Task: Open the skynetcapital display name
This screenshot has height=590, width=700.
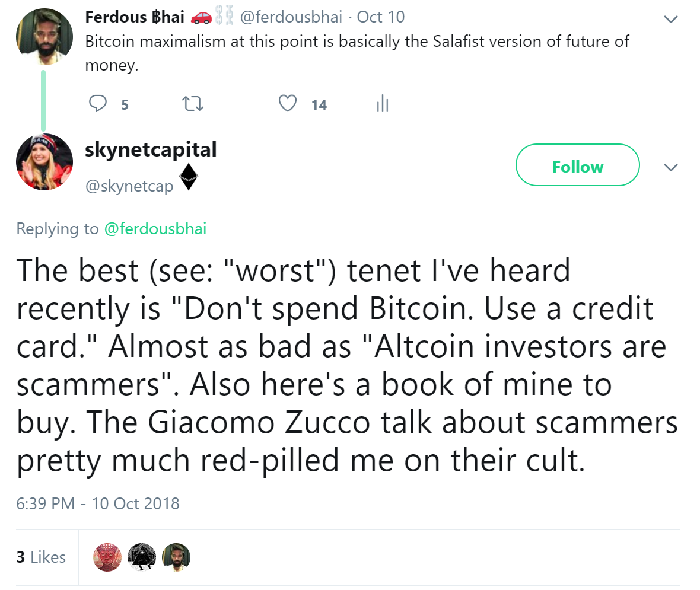Action: point(151,149)
